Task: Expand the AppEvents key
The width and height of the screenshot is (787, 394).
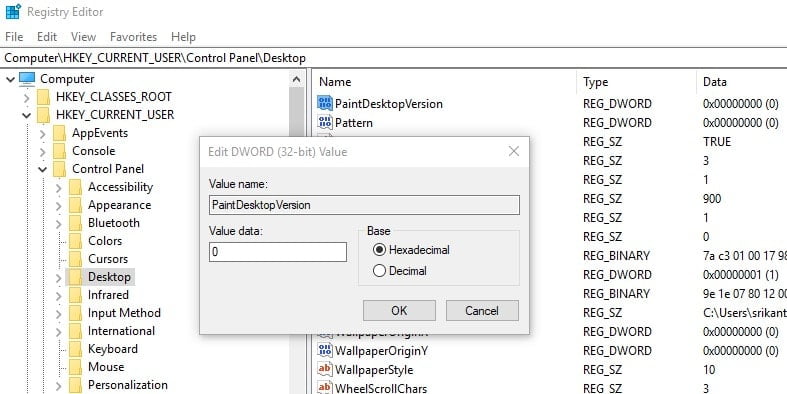Action: (x=43, y=134)
